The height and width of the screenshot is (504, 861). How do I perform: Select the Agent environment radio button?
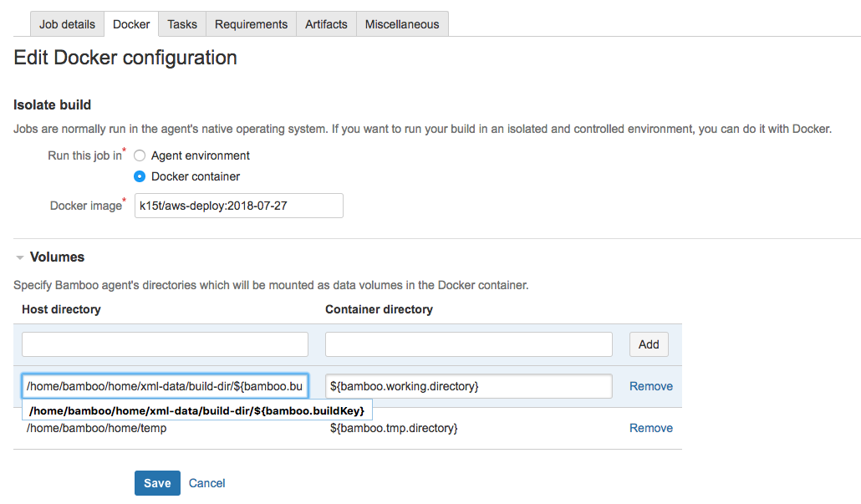[x=140, y=155]
